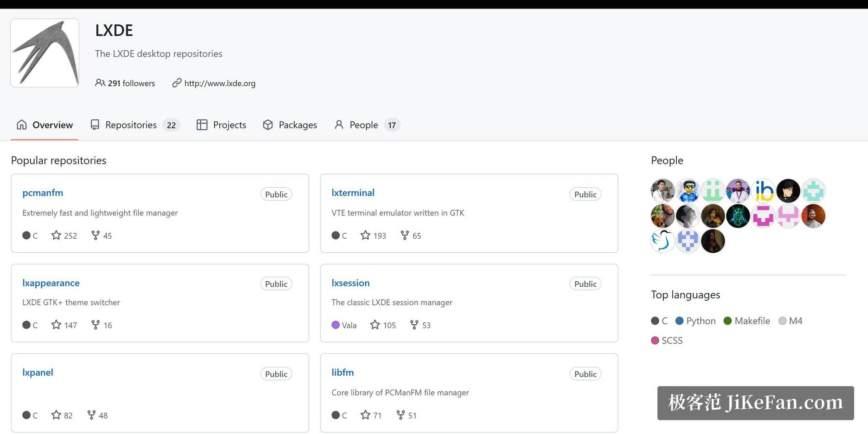Click the 'Top languages' heading

[x=685, y=295]
